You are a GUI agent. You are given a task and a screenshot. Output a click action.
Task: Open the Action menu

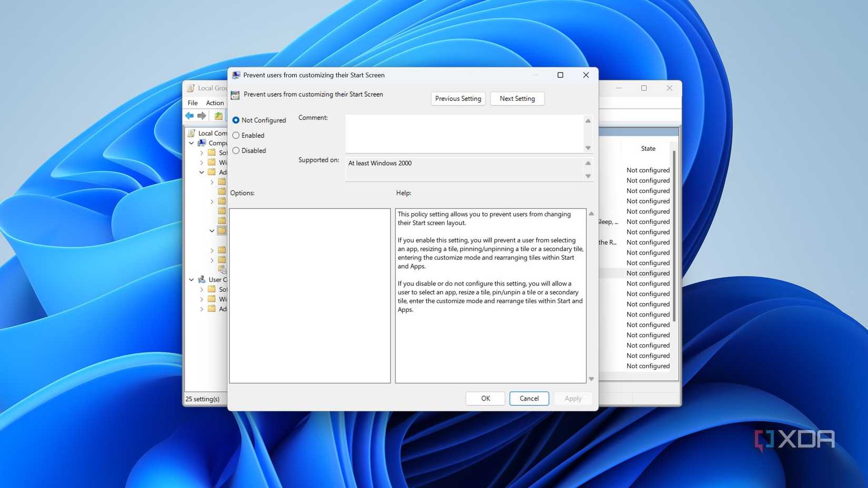[215, 103]
